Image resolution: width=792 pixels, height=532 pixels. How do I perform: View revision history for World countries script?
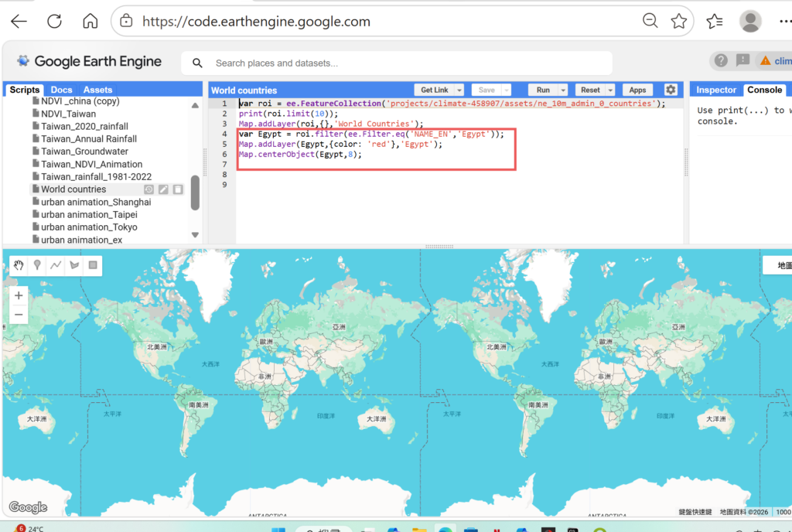[x=149, y=189]
